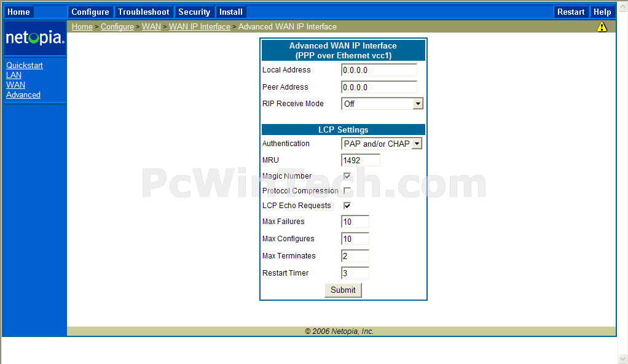Open the Install menu tab
The image size is (628, 364).
pyautogui.click(x=230, y=12)
